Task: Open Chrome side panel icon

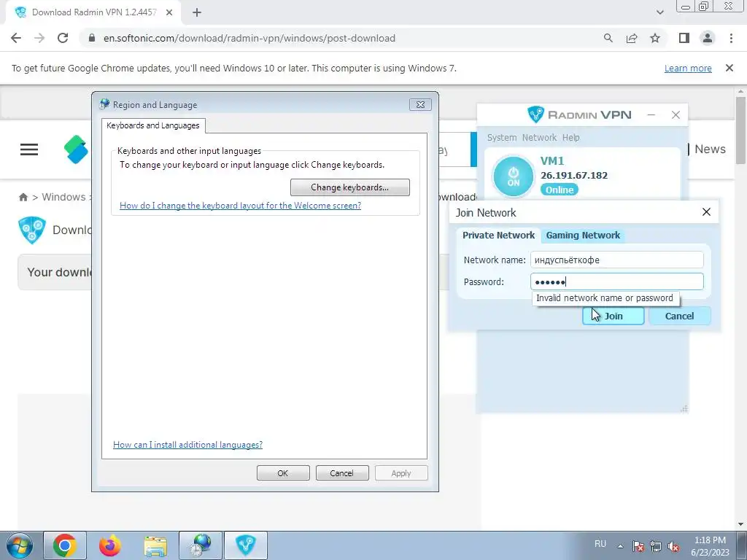Action: coord(684,38)
